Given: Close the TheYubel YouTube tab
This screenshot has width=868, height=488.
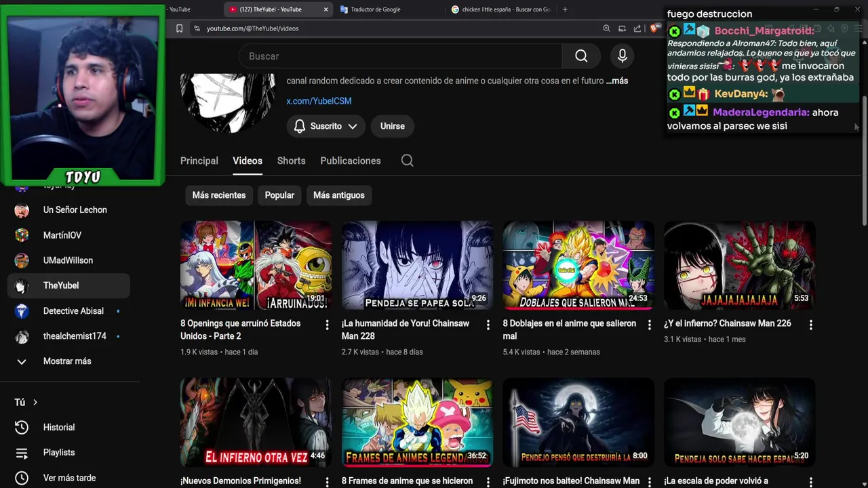Looking at the screenshot, I should tap(325, 9).
